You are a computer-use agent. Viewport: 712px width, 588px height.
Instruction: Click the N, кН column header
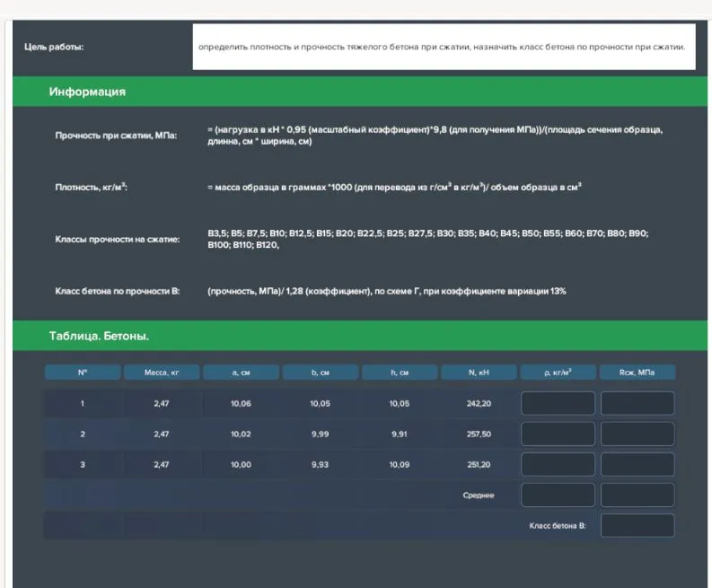click(x=479, y=372)
